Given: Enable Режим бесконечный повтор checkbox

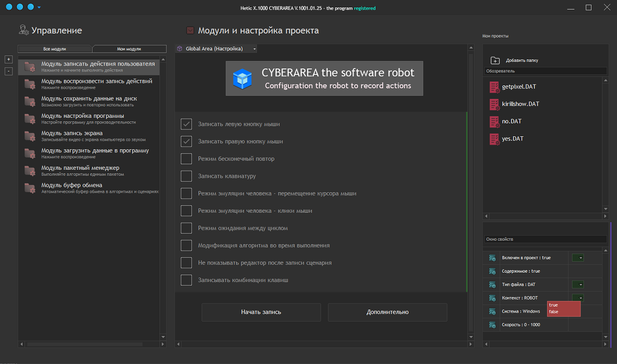Looking at the screenshot, I should (x=186, y=159).
